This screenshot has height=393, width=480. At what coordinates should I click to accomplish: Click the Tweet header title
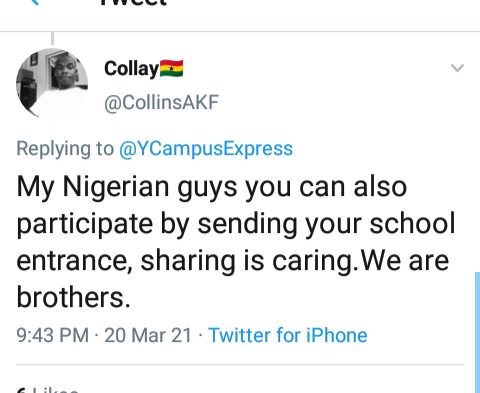click(x=133, y=3)
